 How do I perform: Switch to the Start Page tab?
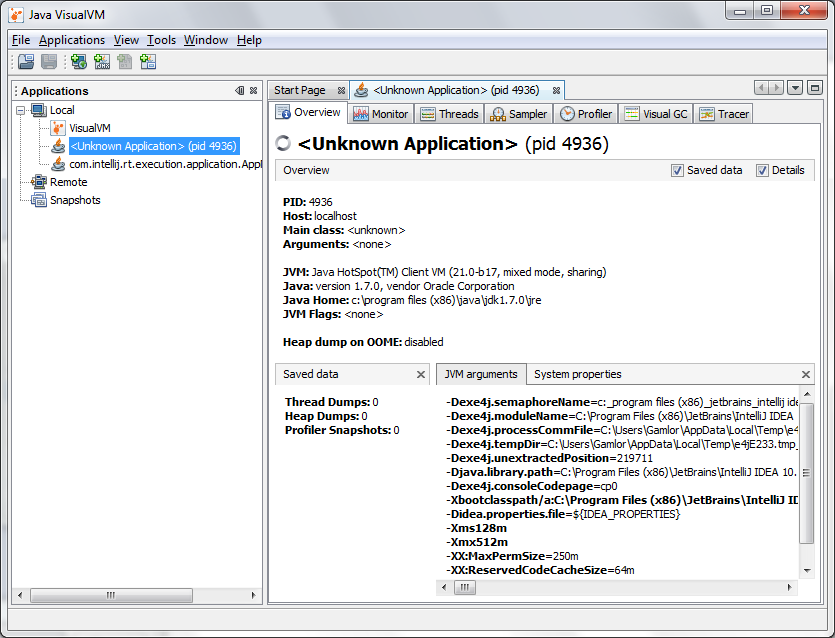coord(300,91)
